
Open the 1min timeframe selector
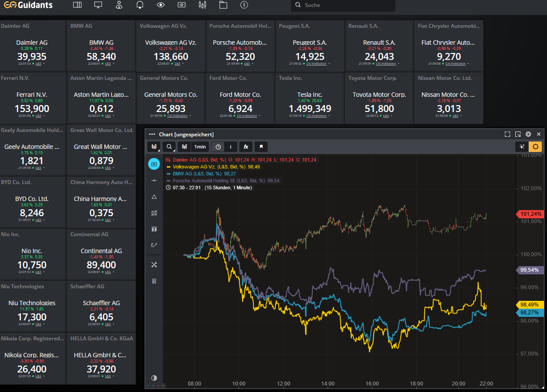pos(200,147)
